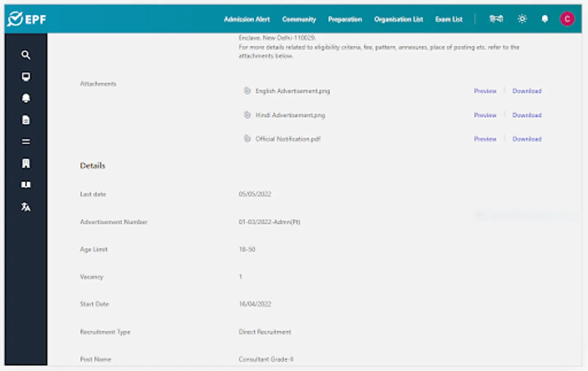Screen dimensions: 588x371
Task: Open the document icon in sidebar
Action: click(x=26, y=120)
